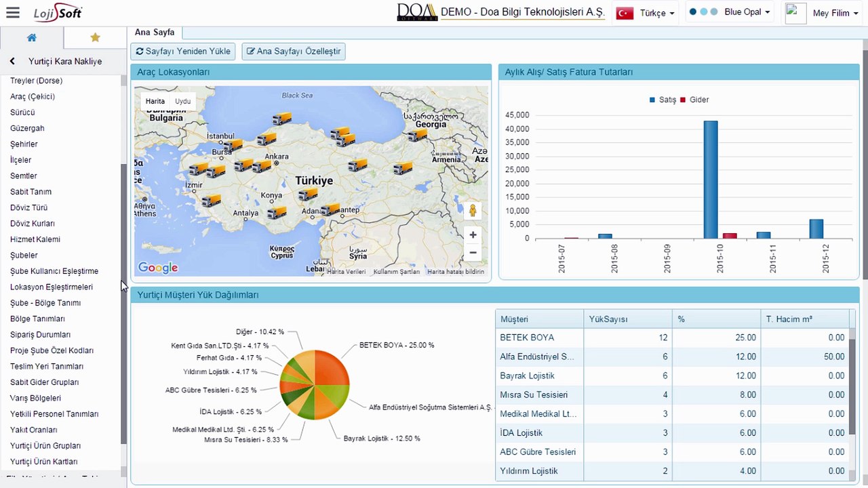Zoom out on the map

click(x=473, y=253)
